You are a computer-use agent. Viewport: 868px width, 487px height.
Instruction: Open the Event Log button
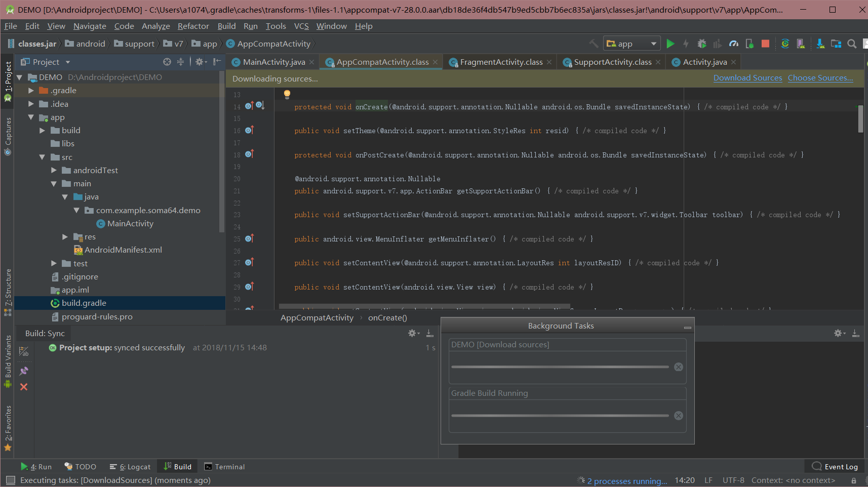[835, 467]
